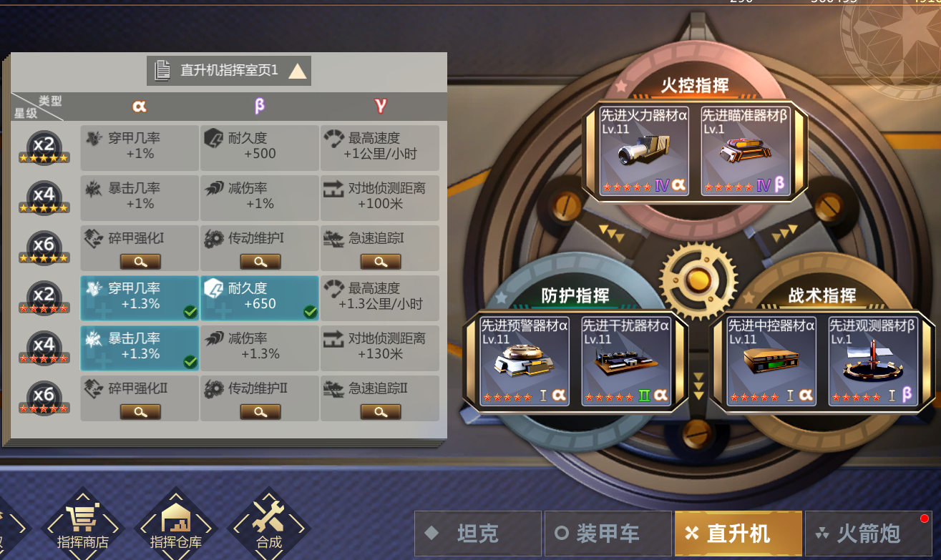Click the 传动维护I magnifier button
The image size is (941, 560).
click(x=260, y=261)
